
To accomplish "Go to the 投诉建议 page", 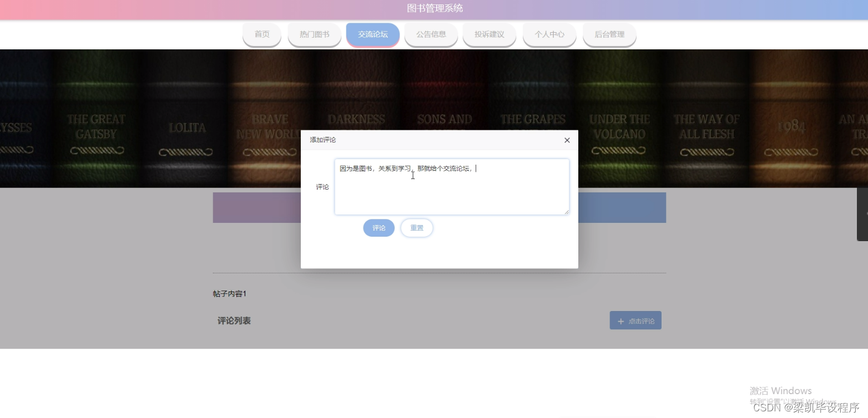I will click(489, 34).
